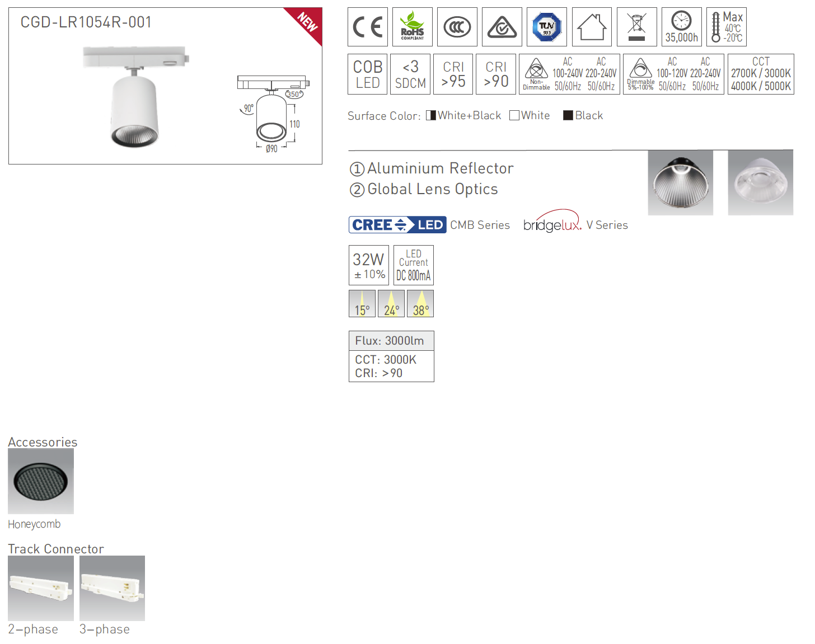Check the White+Black surface color box

pos(431,115)
